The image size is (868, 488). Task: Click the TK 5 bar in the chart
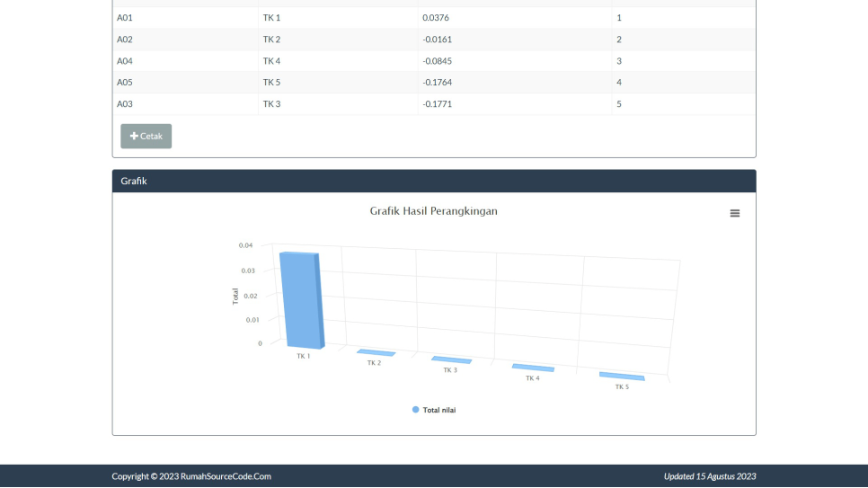[622, 376]
